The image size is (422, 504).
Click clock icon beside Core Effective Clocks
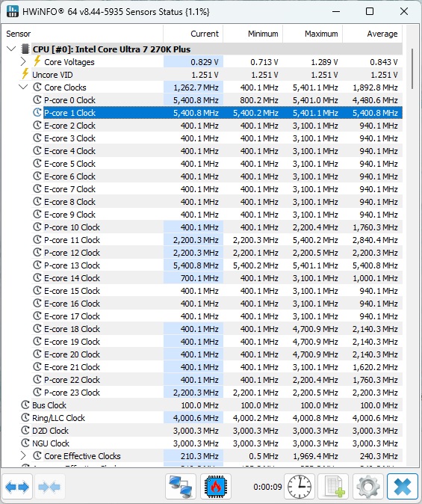37,455
